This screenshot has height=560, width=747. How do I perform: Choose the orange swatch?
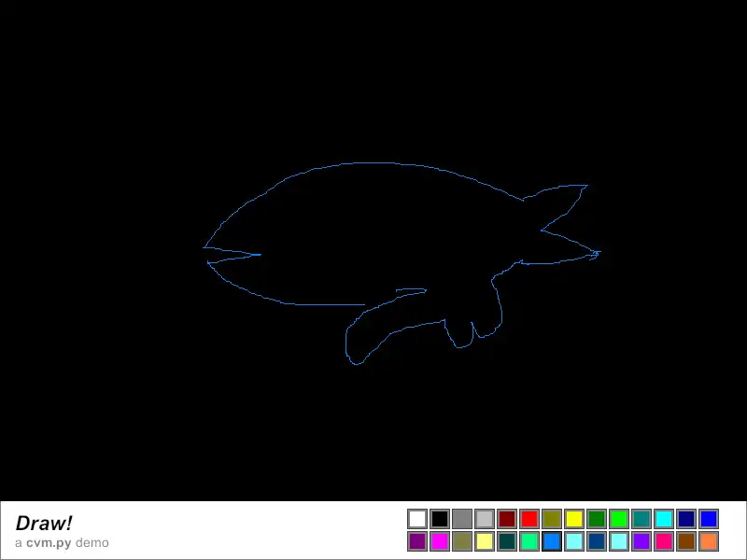point(709,541)
